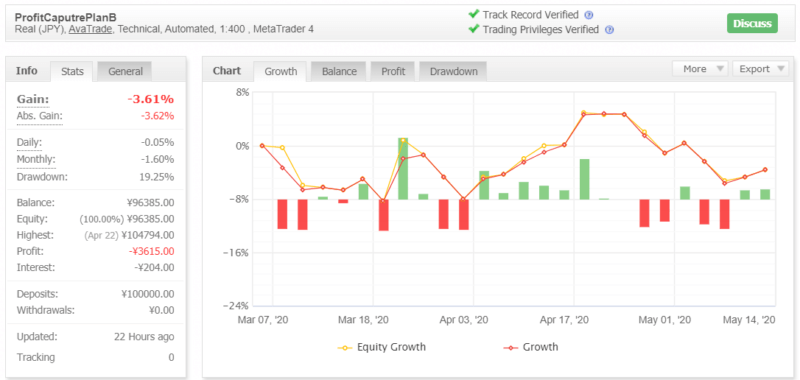Click the green Discuss button
The height and width of the screenshot is (380, 800).
(752, 23)
